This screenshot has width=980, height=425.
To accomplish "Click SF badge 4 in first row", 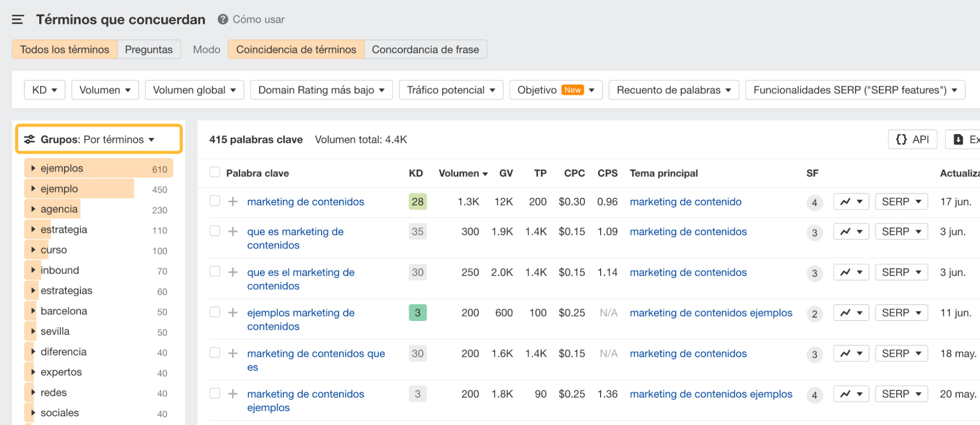I will 814,202.
